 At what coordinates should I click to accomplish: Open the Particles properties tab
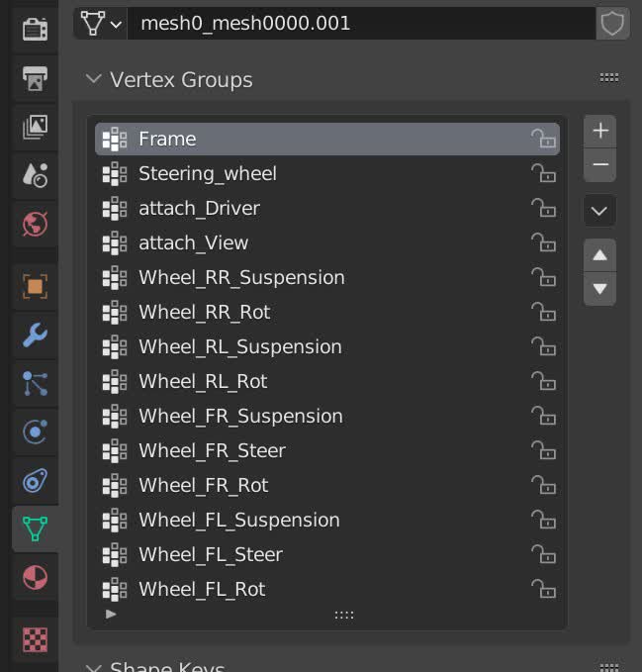tap(35, 383)
